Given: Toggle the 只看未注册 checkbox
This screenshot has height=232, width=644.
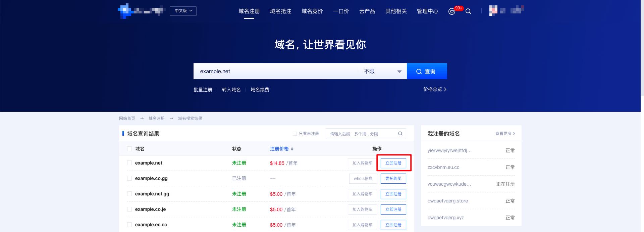Looking at the screenshot, I should pyautogui.click(x=295, y=134).
